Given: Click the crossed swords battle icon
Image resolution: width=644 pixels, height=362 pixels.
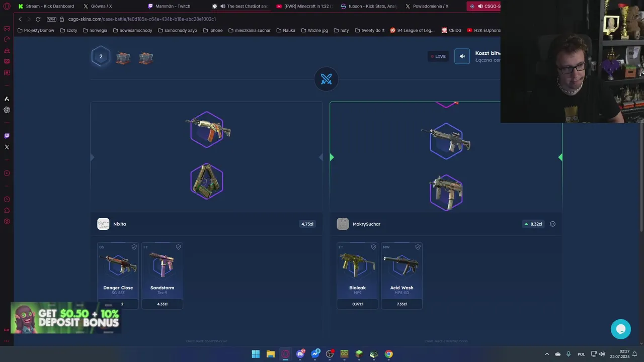Looking at the screenshot, I should pos(326,79).
